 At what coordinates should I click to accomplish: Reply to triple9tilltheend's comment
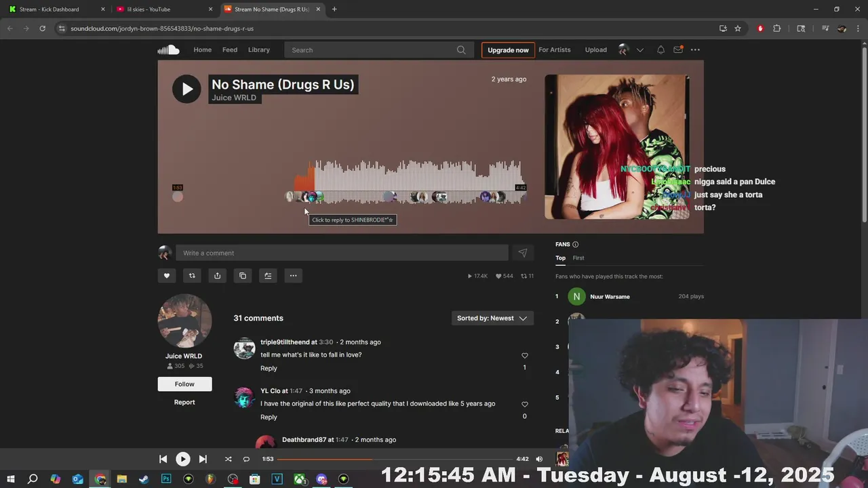tap(269, 369)
